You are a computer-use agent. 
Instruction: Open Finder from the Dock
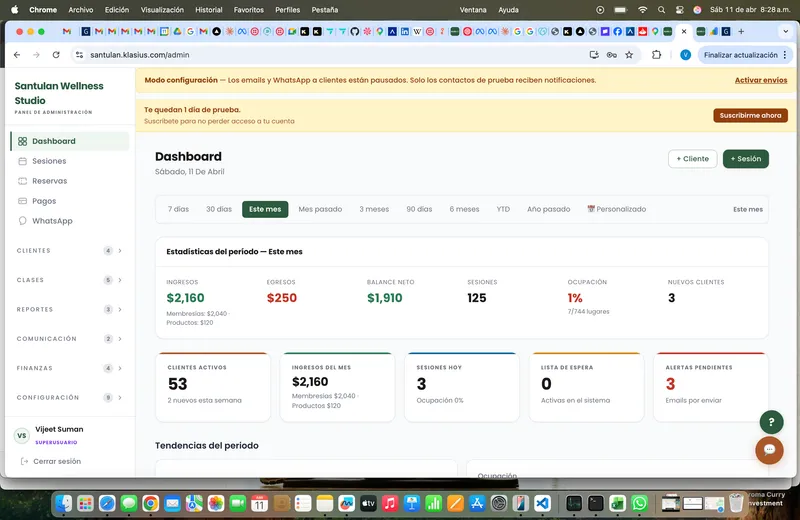[x=64, y=504]
